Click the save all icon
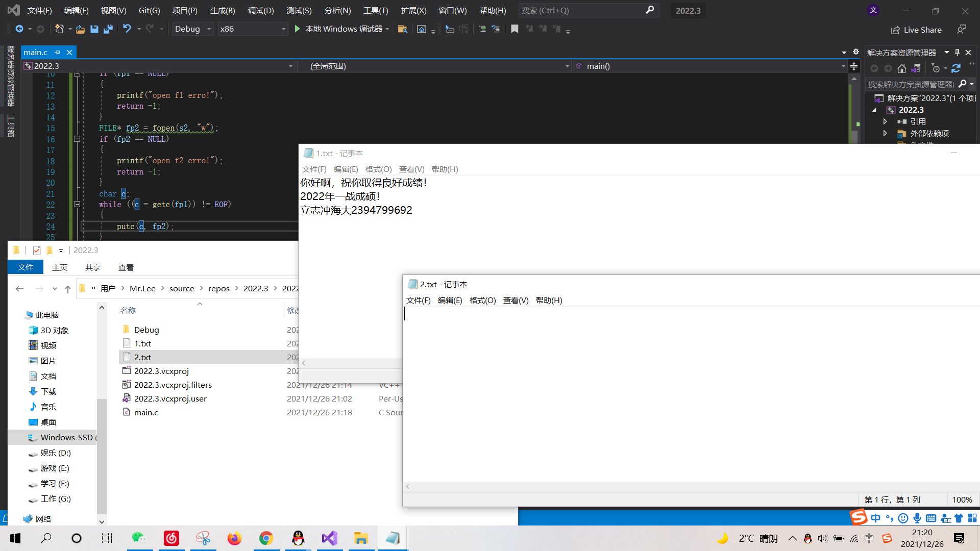 (108, 29)
